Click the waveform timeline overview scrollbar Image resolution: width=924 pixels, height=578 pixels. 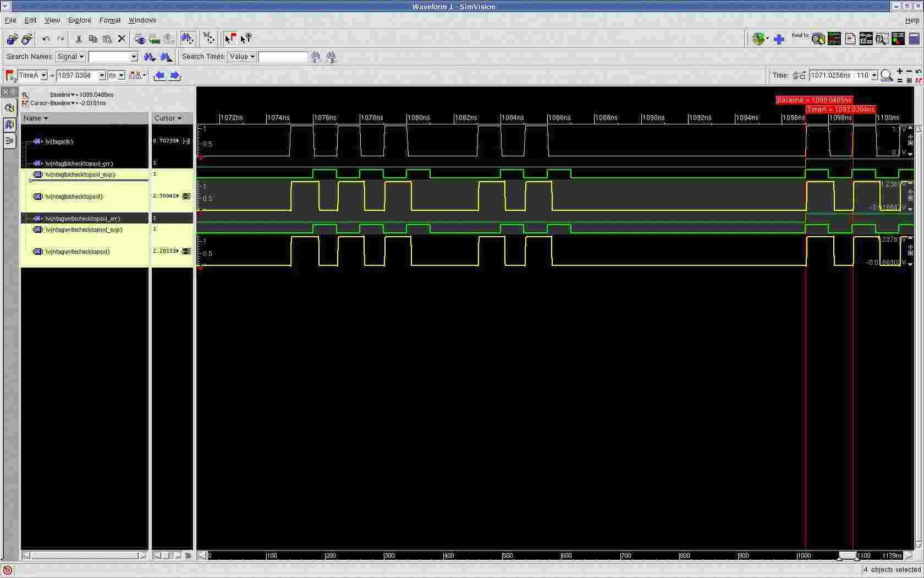(847, 555)
